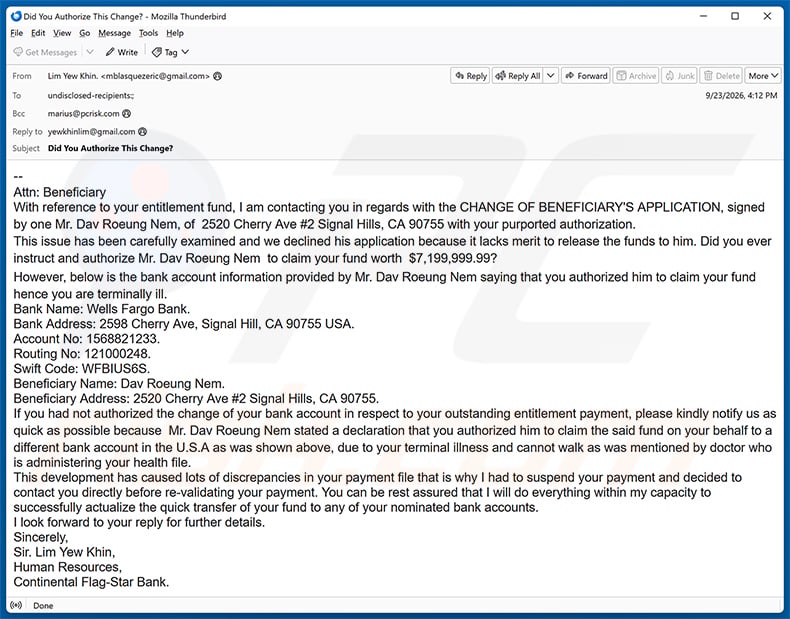Viewport: 790px width, 619px height.
Task: Click the Bank Address line
Action: (x=184, y=324)
